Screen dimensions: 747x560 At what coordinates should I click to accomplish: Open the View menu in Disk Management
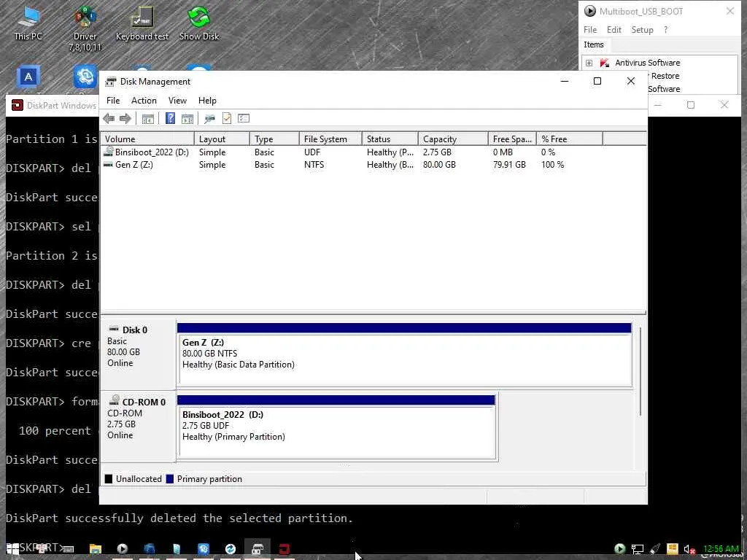177,101
